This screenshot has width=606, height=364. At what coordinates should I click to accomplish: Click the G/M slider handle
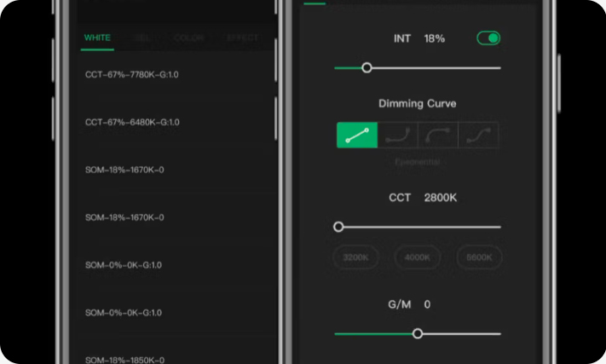coord(418,333)
